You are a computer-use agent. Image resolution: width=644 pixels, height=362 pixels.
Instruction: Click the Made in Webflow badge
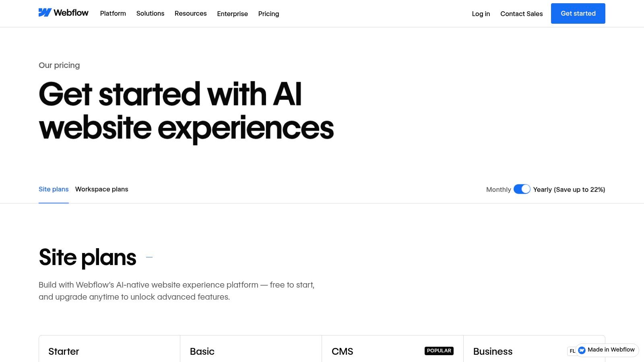click(x=607, y=350)
